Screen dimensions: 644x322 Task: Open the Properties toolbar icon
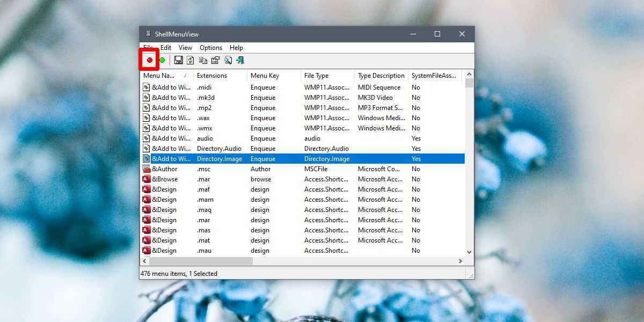click(215, 60)
